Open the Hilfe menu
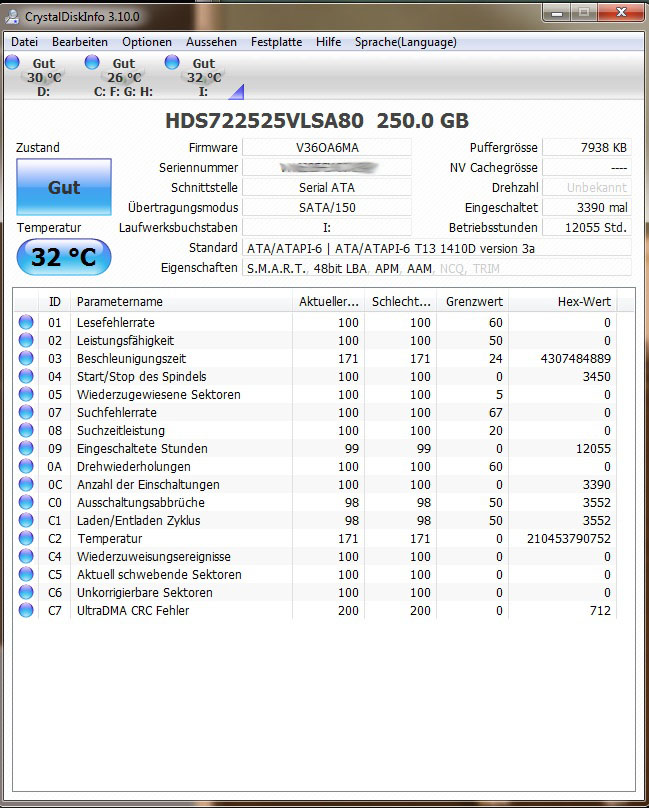The height and width of the screenshot is (808, 649). click(328, 42)
